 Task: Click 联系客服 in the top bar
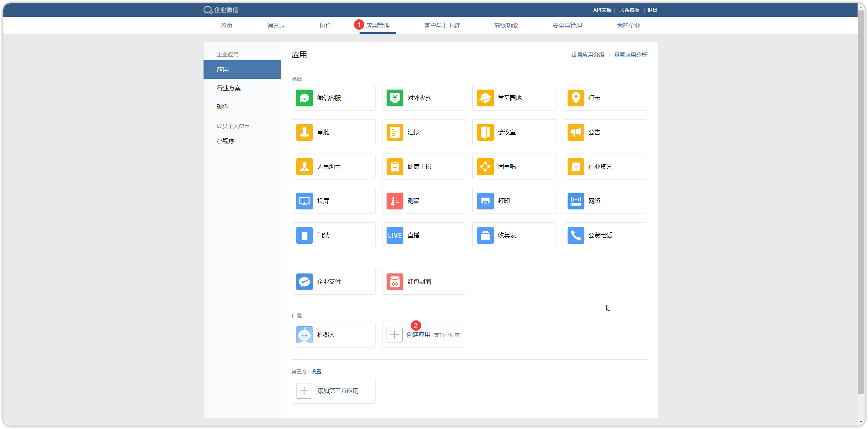(x=629, y=10)
